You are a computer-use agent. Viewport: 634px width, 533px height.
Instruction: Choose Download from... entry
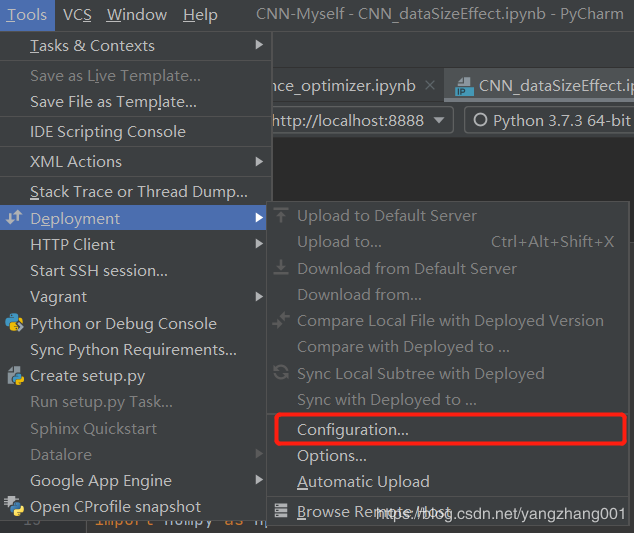click(448, 295)
